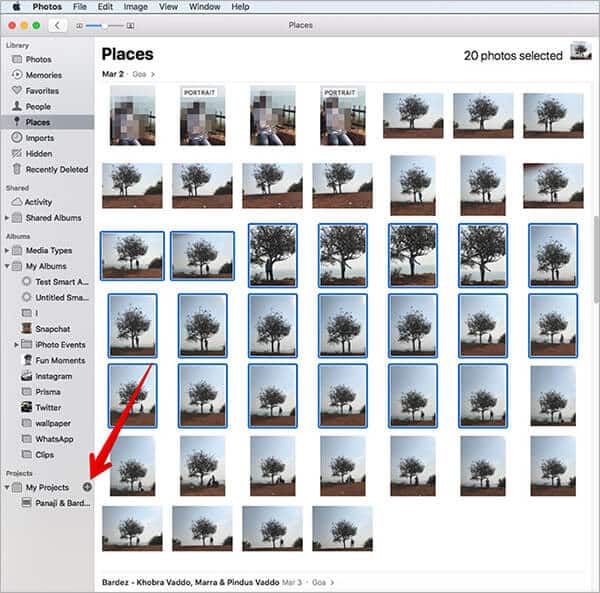The height and width of the screenshot is (593, 600).
Task: Open Fun Moments album icon
Action: tap(26, 360)
